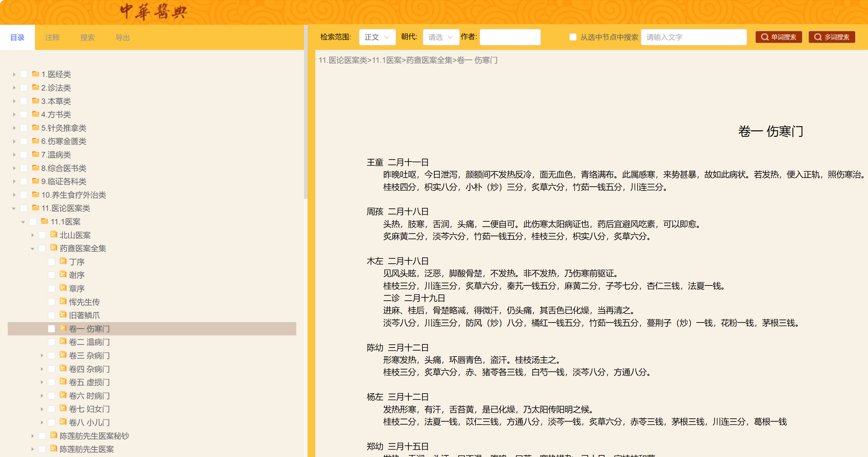Image resolution: width=868 pixels, height=457 pixels.
Task: Collapse the 药盦医案全集 node
Action: point(32,249)
